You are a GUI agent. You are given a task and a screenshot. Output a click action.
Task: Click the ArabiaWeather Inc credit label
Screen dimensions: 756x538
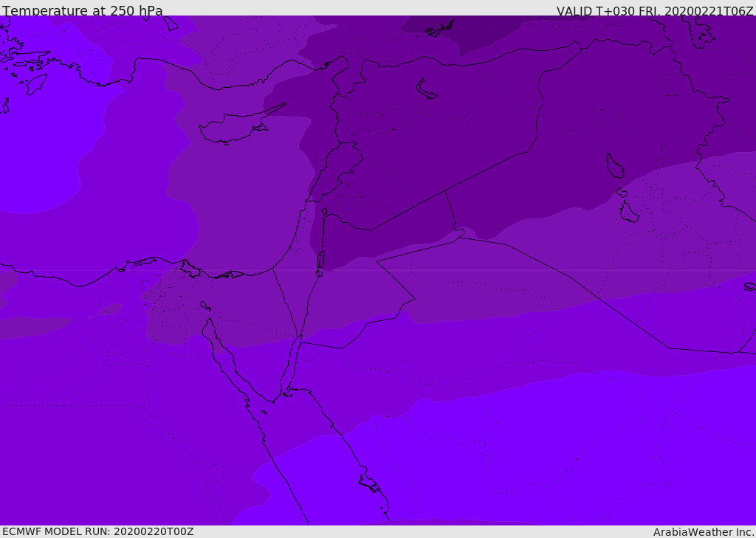pyautogui.click(x=704, y=532)
